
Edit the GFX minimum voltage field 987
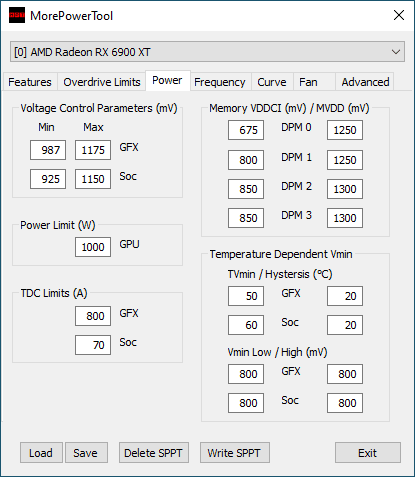point(48,150)
